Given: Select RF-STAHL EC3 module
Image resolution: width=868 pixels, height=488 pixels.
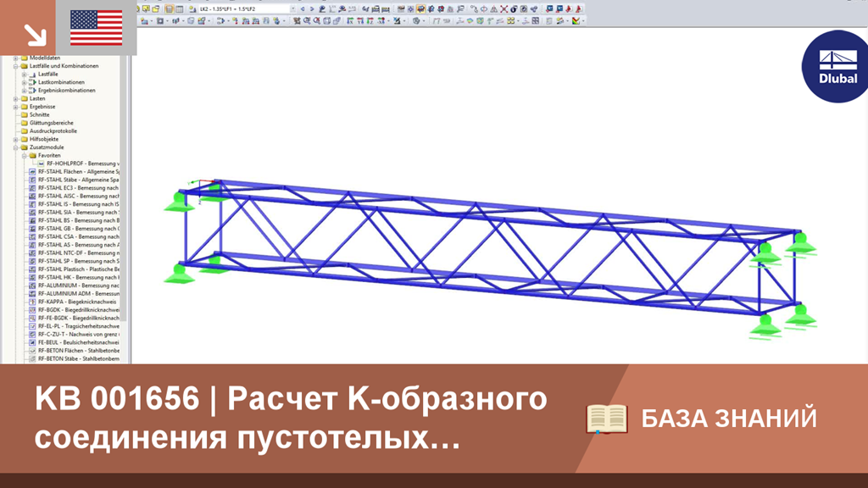Looking at the screenshot, I should click(x=78, y=188).
